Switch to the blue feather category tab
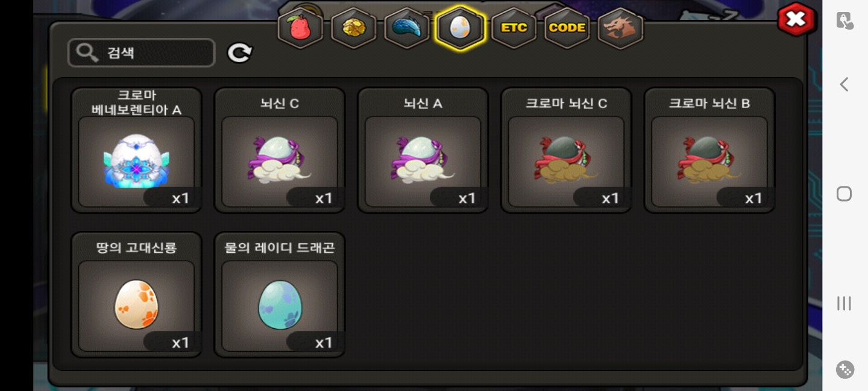Screen dimensions: 868x391 coord(407,28)
